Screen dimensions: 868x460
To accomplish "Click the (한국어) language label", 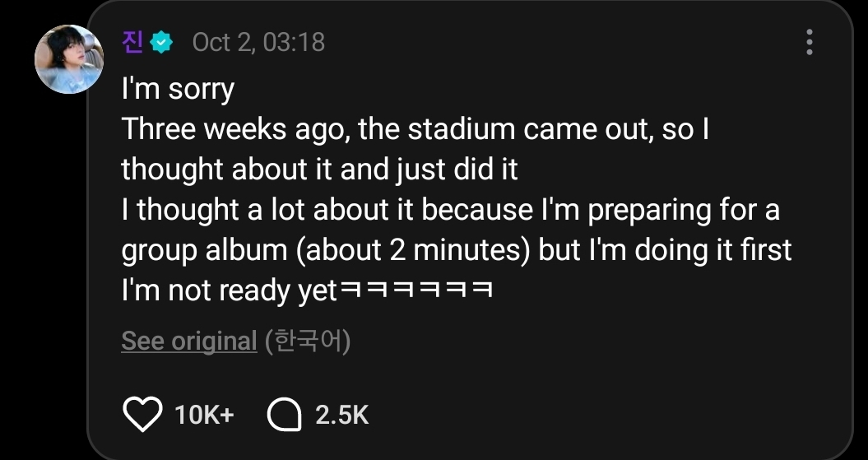I will 308,341.
